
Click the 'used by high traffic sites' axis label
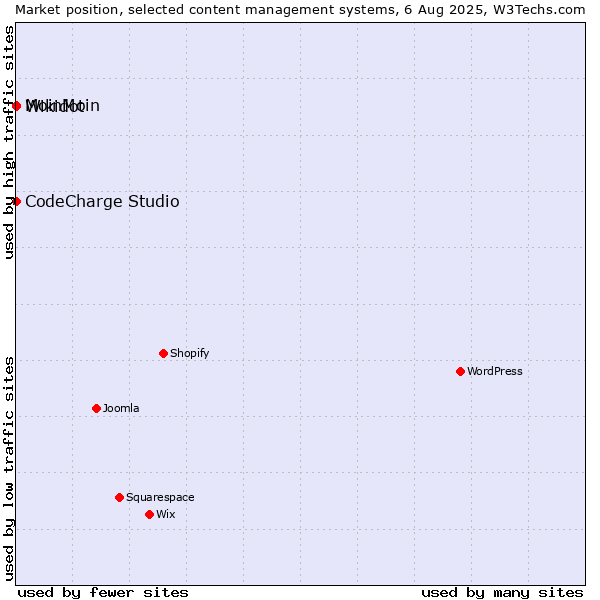pyautogui.click(x=8, y=142)
